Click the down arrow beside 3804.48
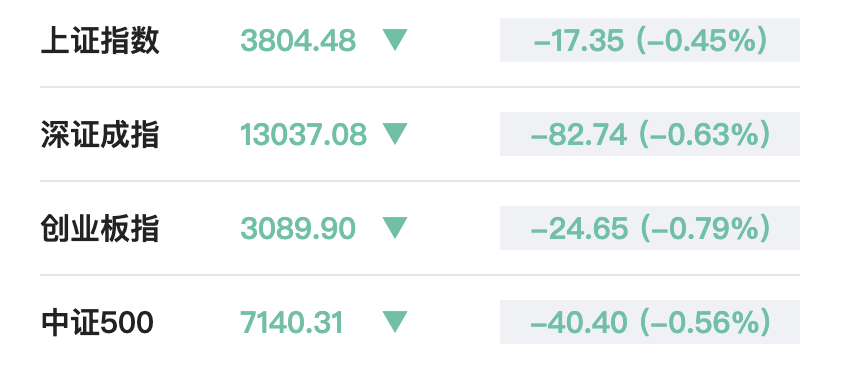848x374 pixels. coord(395,40)
